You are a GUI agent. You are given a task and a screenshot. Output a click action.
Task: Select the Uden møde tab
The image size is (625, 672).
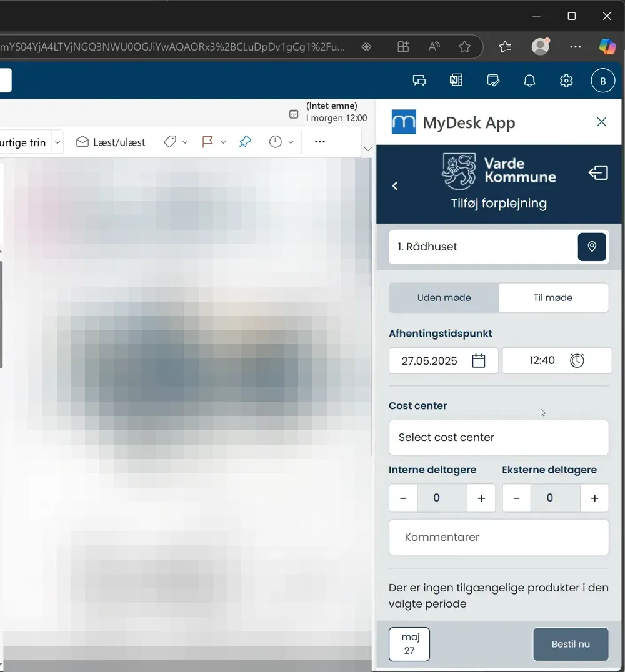click(x=444, y=297)
